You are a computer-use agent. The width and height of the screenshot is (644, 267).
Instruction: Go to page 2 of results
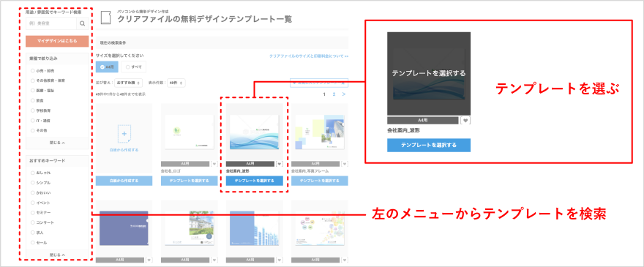pos(334,94)
